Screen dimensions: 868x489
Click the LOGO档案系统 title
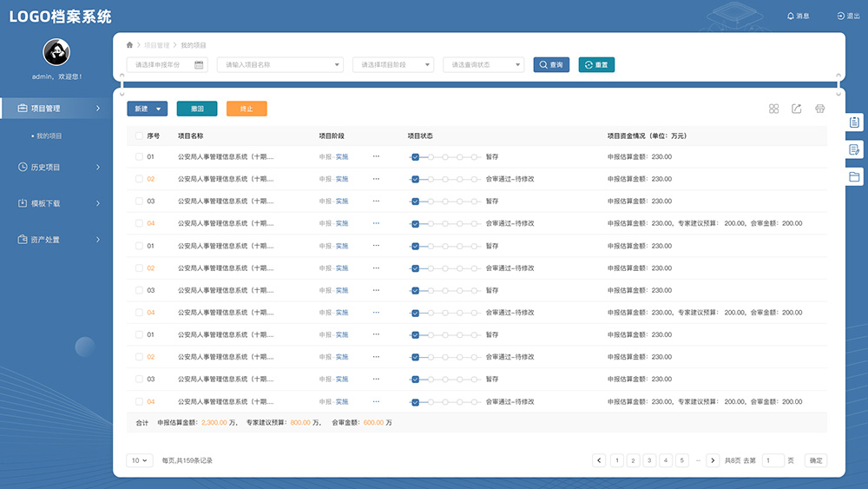[x=61, y=17]
